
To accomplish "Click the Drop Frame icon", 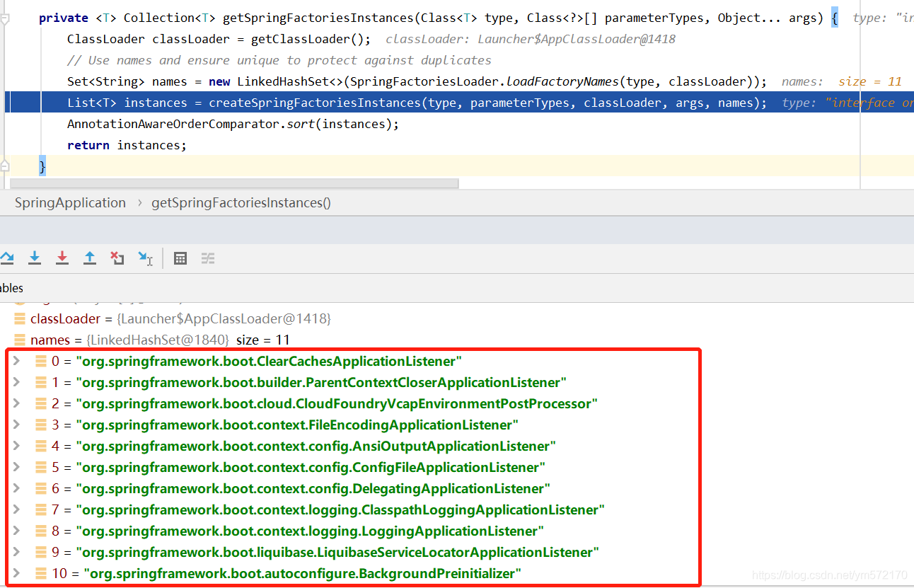I will 117,258.
